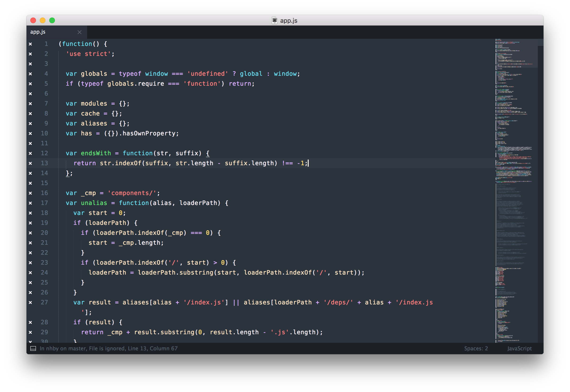Click the panel switcher icon in status bar
Screen dimensions: 570x392
(33, 348)
